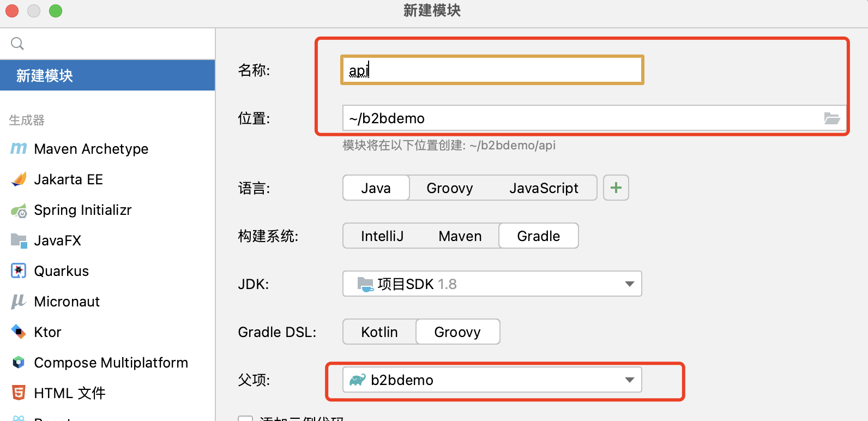The width and height of the screenshot is (868, 421).
Task: Close the 新建模块 dialog window
Action: 12,11
